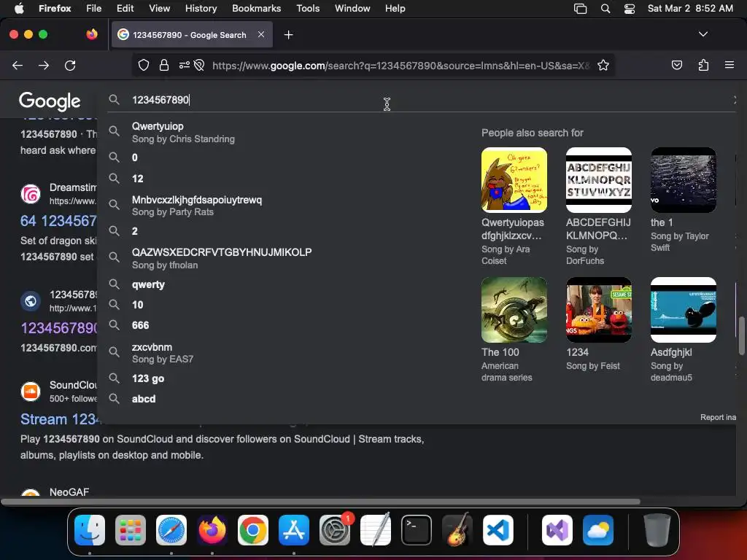This screenshot has width=747, height=560.
Task: Open the Pocket save icon
Action: click(x=676, y=65)
